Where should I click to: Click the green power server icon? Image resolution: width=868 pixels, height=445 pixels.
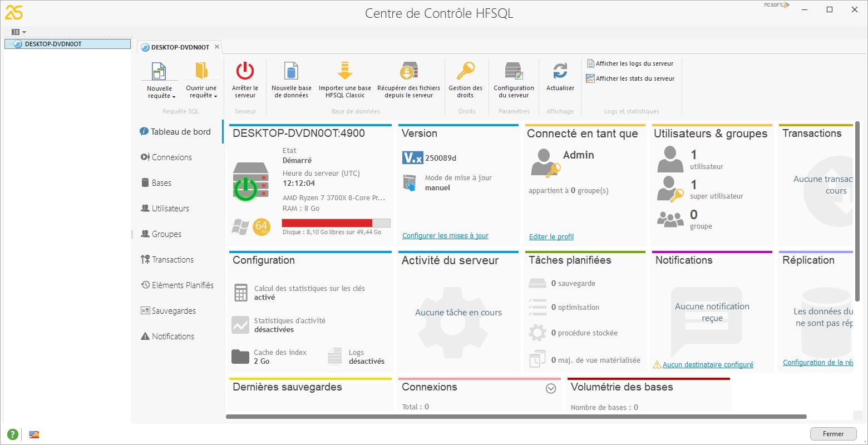250,181
